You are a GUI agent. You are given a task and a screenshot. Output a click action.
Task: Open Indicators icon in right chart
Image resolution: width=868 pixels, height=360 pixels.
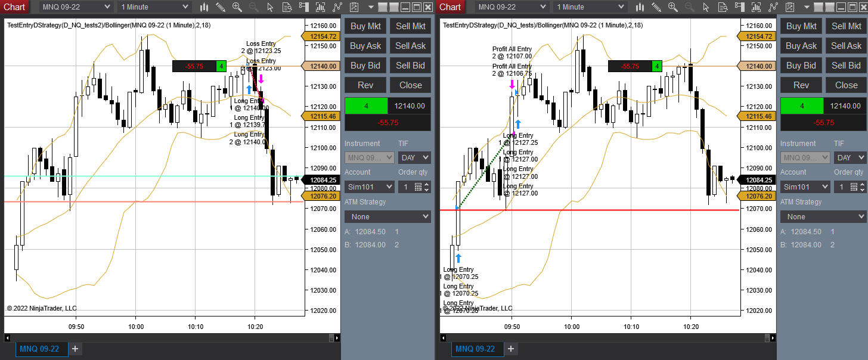click(x=773, y=7)
